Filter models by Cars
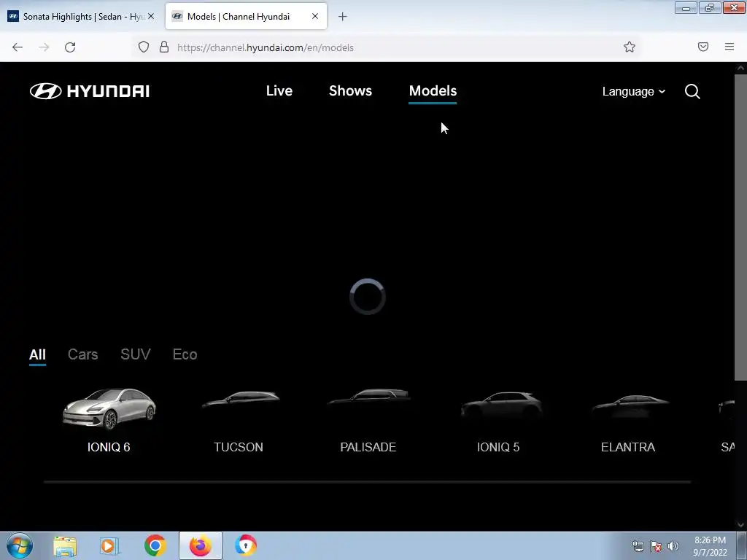 pos(83,354)
